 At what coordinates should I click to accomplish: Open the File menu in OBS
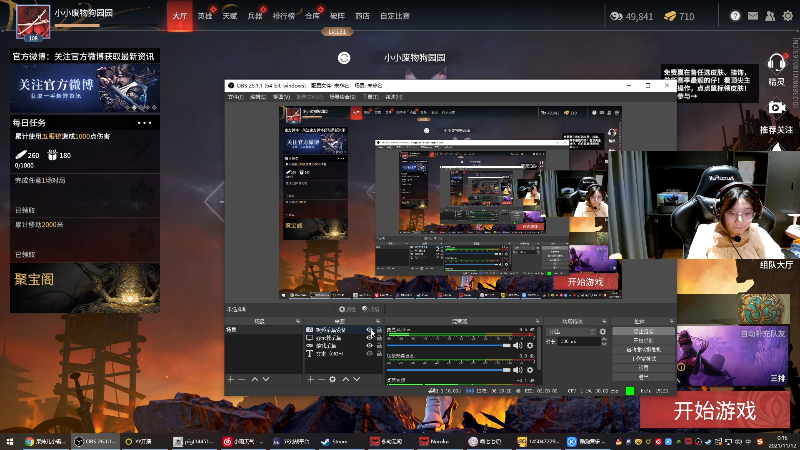click(x=235, y=97)
